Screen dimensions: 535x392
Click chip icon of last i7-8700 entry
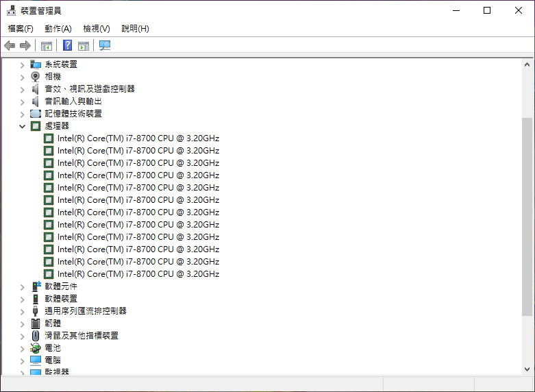tap(49, 274)
